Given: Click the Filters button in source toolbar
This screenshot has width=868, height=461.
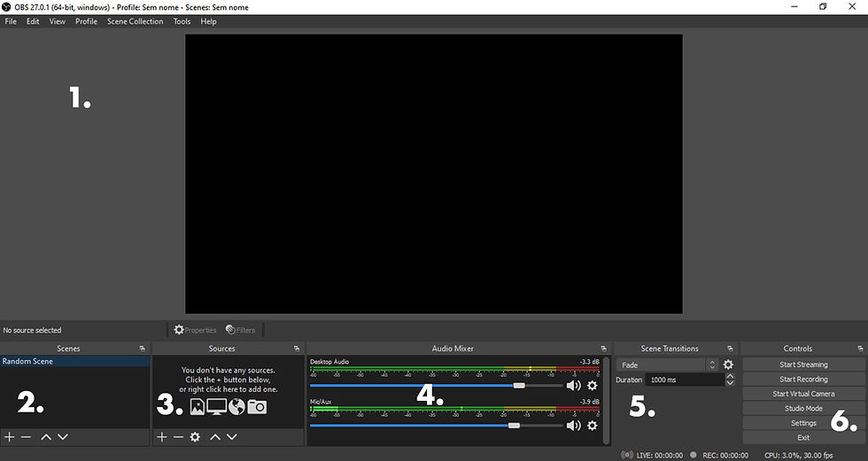Looking at the screenshot, I should coord(241,330).
